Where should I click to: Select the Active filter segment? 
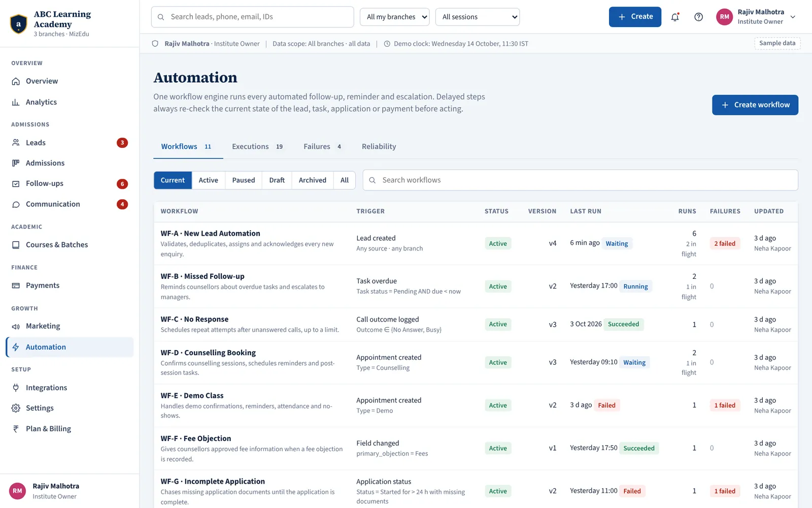209,180
